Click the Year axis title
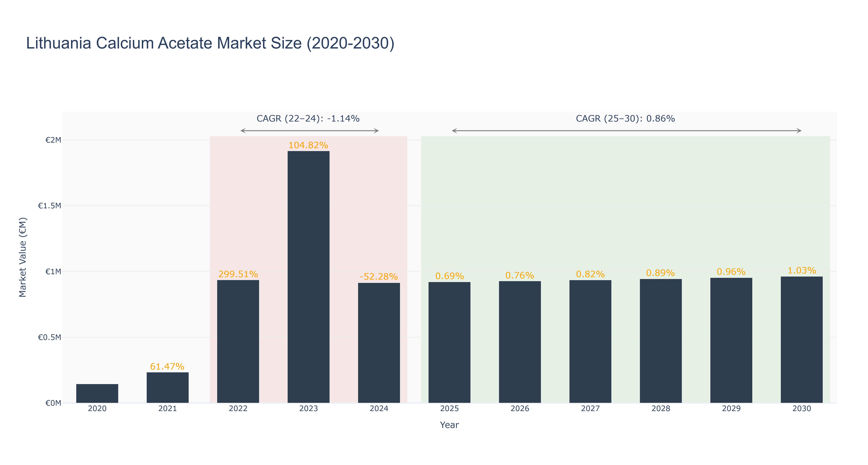Screen dimensions: 868x465 click(449, 425)
